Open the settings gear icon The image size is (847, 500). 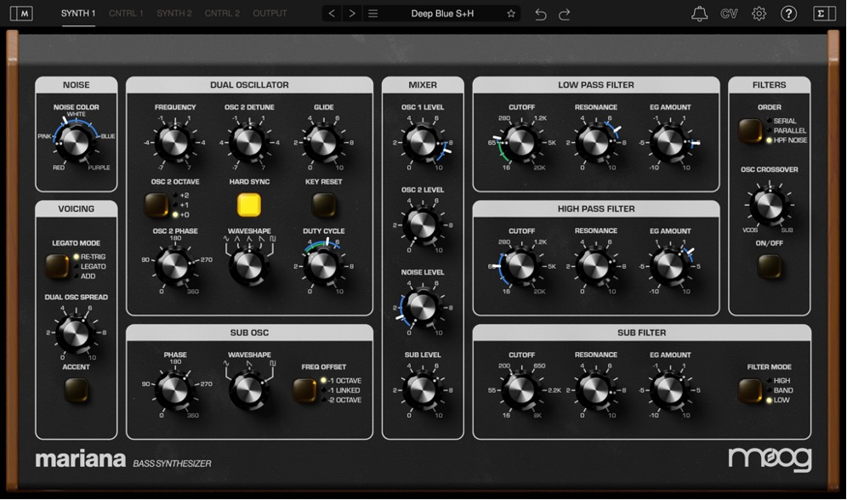[x=759, y=13]
